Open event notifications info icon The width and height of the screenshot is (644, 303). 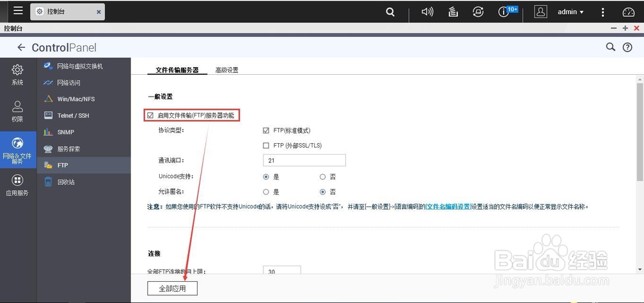[x=504, y=12]
